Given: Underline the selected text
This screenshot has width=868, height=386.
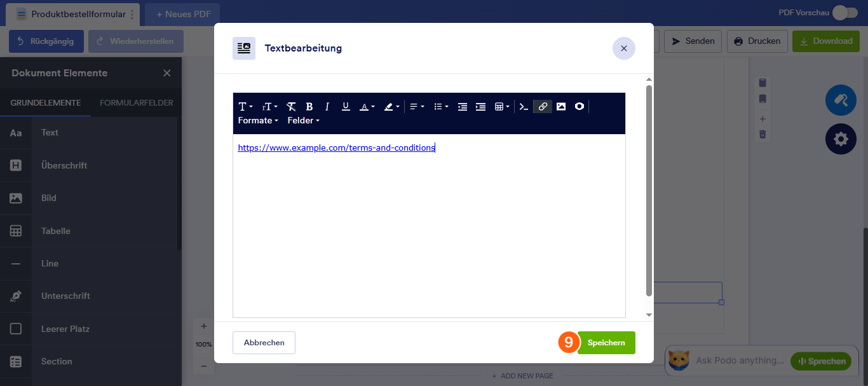Looking at the screenshot, I should coord(346,107).
